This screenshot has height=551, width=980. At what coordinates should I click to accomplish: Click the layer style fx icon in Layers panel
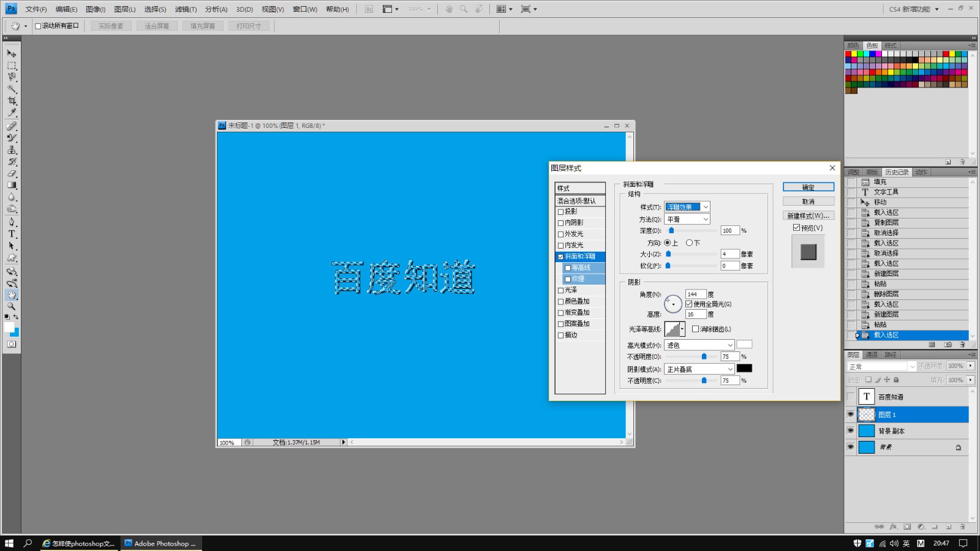(893, 527)
